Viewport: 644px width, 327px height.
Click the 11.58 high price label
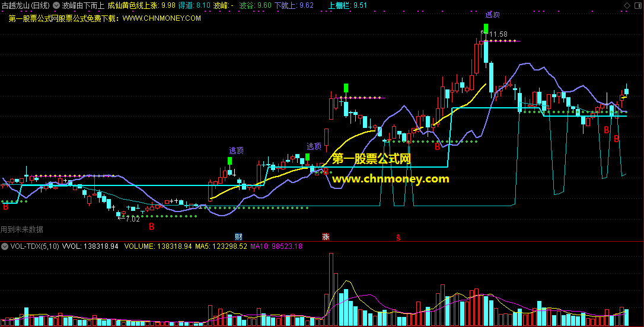pos(498,34)
